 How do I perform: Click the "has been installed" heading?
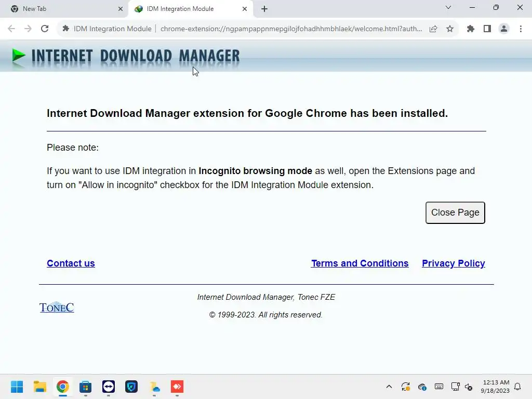[x=247, y=113]
